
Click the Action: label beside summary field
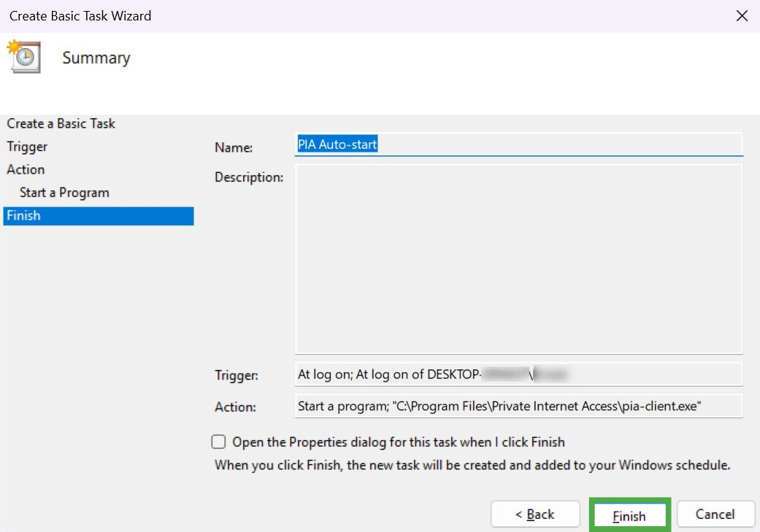[236, 407]
